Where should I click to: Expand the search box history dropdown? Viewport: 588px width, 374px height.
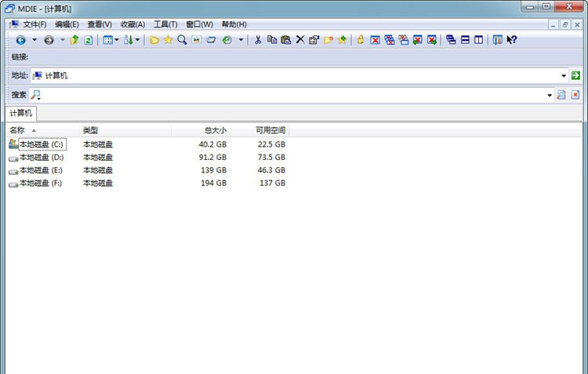pos(550,95)
